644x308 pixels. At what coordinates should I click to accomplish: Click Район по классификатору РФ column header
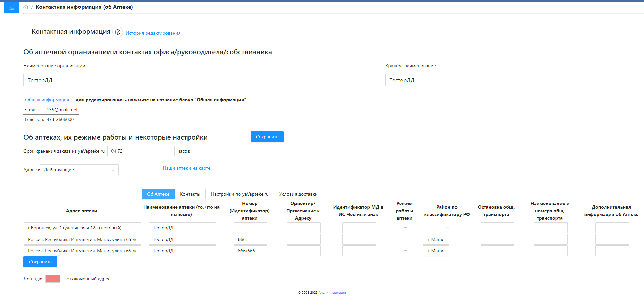pos(447,211)
